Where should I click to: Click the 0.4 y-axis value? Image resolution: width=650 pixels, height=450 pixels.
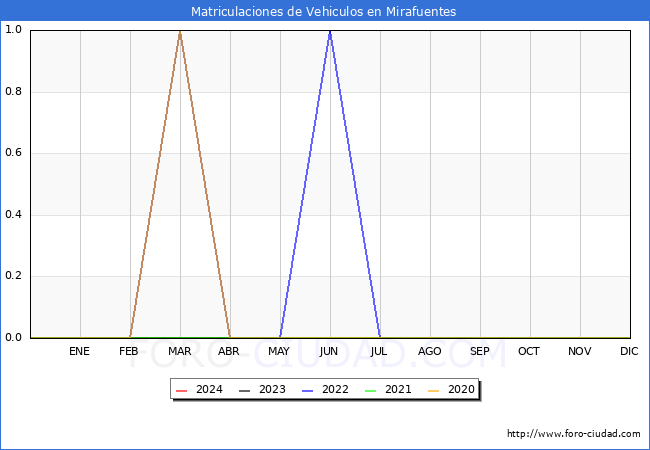click(x=13, y=215)
